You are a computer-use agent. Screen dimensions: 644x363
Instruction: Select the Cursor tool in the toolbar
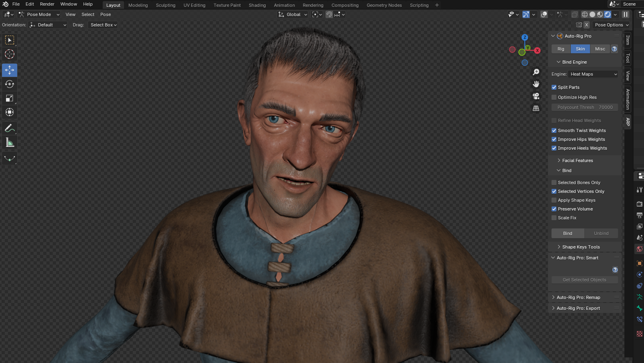[10, 54]
